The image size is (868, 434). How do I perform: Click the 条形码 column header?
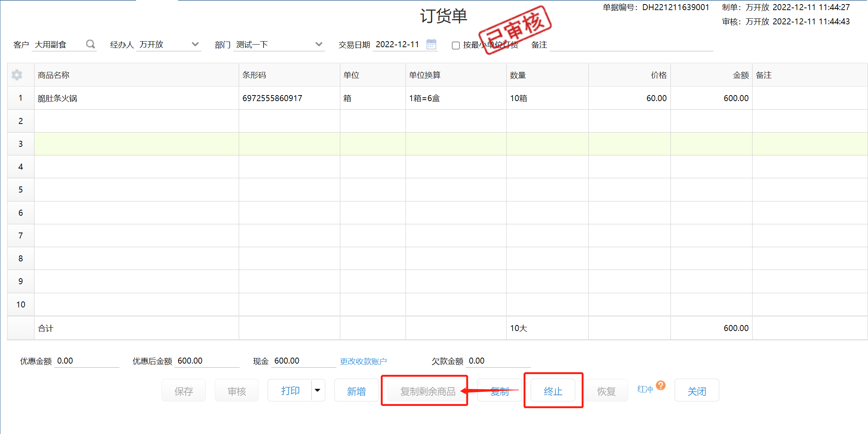point(289,75)
